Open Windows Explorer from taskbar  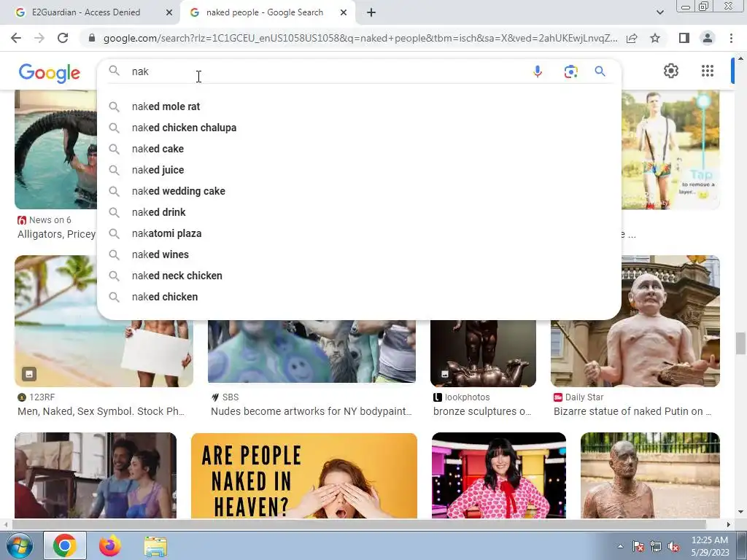155,545
